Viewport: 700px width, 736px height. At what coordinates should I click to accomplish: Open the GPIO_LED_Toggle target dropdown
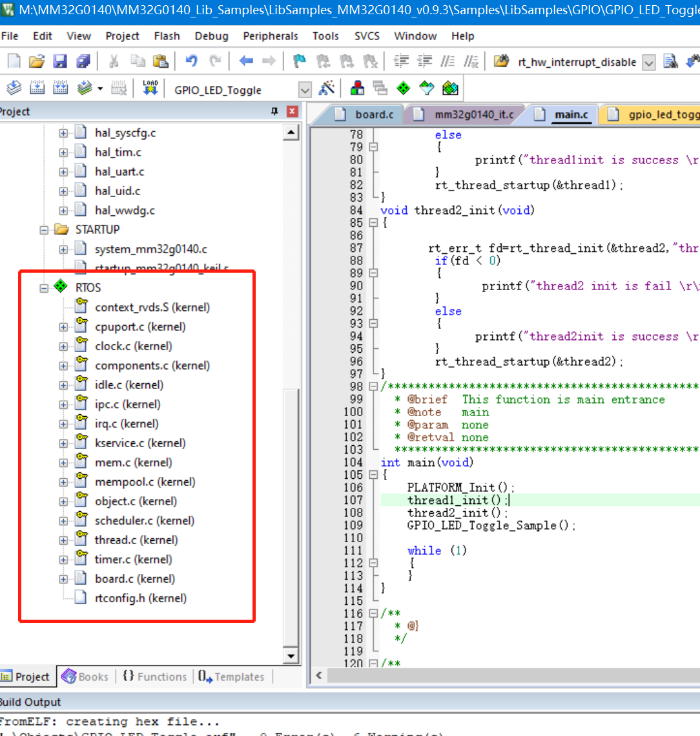[x=305, y=90]
